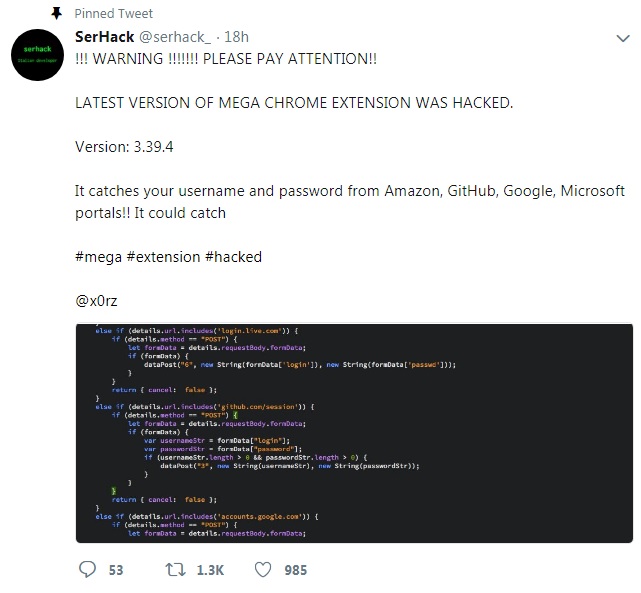Retweet using the retweet arrows icon
The width and height of the screenshot is (641, 593).
pos(175,569)
